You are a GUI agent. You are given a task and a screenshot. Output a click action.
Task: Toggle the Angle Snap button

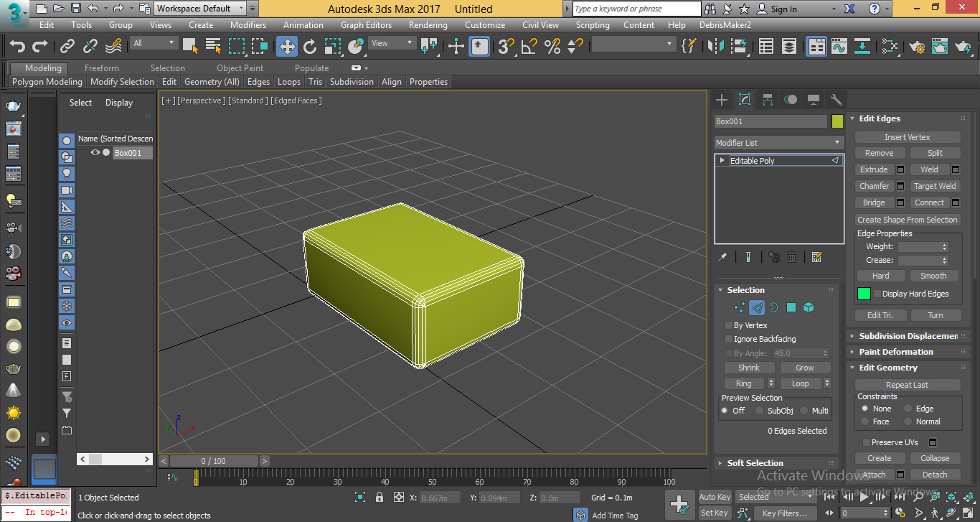529,47
